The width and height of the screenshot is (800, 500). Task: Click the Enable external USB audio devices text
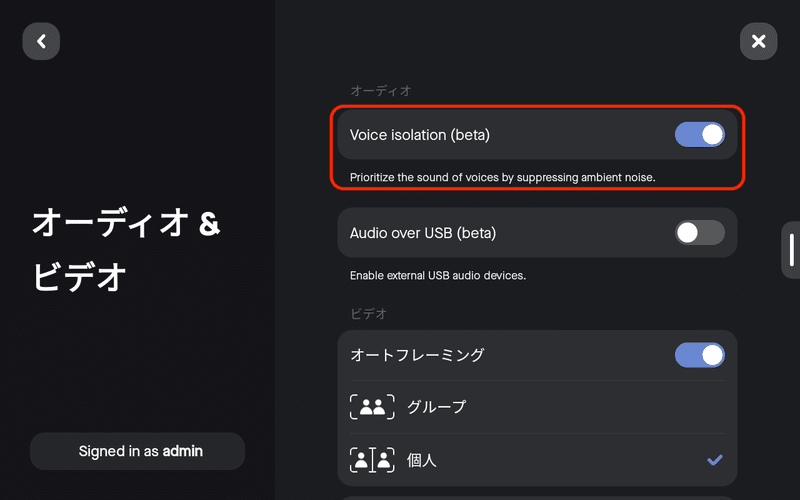tap(438, 276)
